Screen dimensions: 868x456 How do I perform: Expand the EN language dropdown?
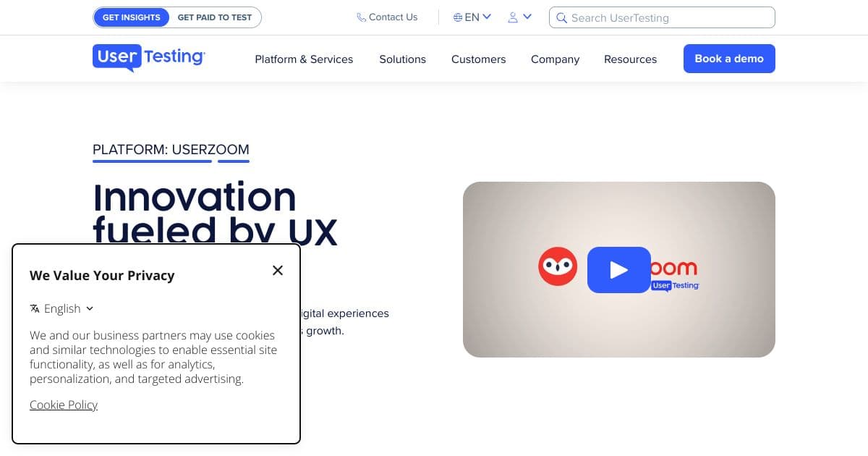click(x=487, y=17)
